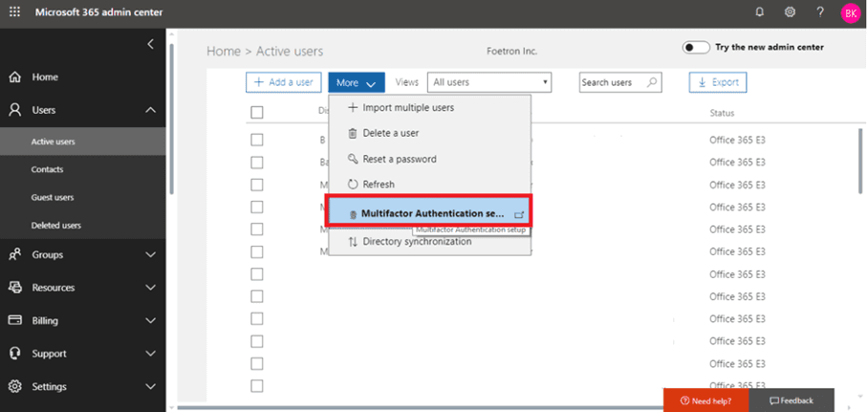
Task: Click the navigation pane scrollbar
Action: click(172, 119)
